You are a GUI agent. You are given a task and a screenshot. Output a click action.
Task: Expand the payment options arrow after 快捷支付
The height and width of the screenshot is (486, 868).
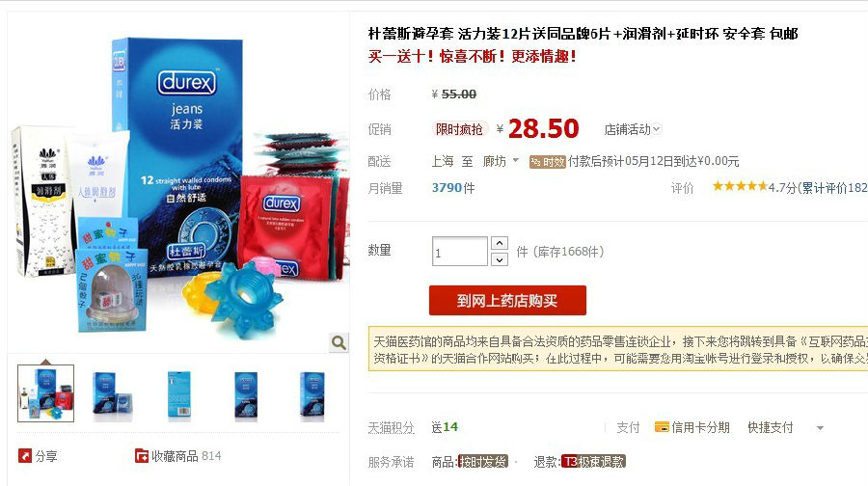point(820,428)
